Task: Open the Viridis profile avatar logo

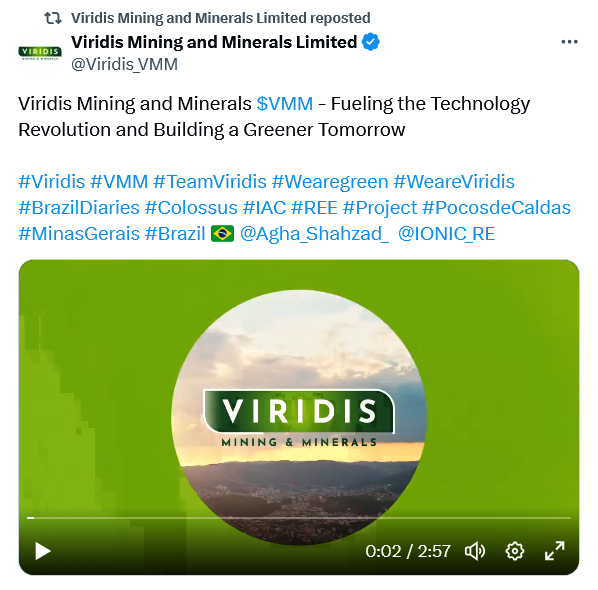Action: click(x=40, y=53)
